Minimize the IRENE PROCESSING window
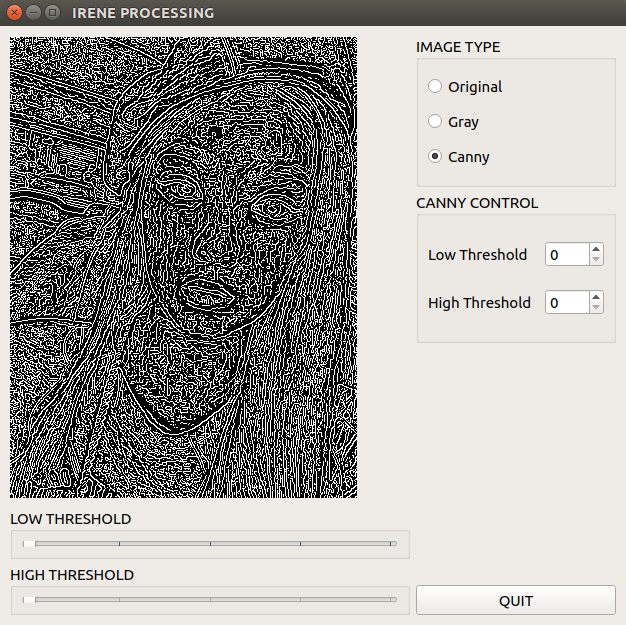This screenshot has width=626, height=625. pyautogui.click(x=34, y=13)
